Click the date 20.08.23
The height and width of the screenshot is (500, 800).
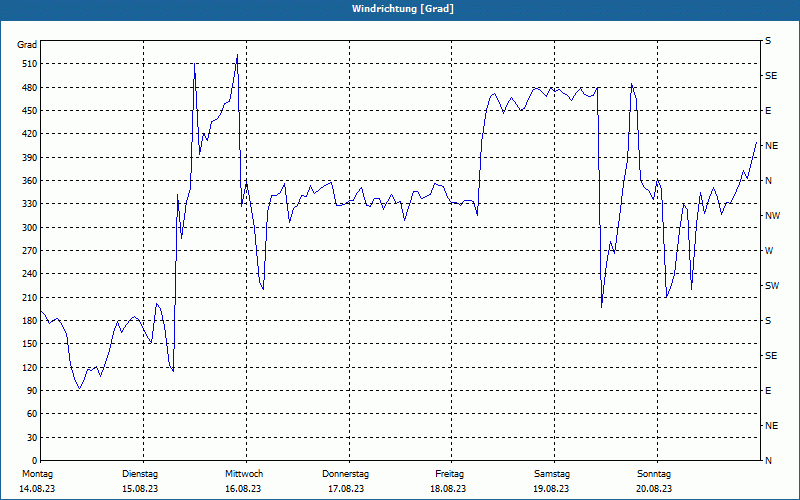[654, 489]
